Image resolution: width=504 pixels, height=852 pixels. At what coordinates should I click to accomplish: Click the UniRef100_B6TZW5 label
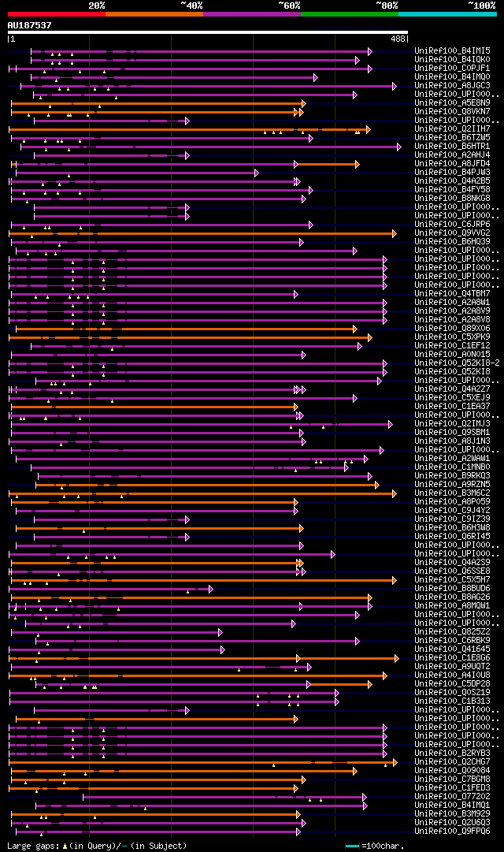tap(452, 137)
